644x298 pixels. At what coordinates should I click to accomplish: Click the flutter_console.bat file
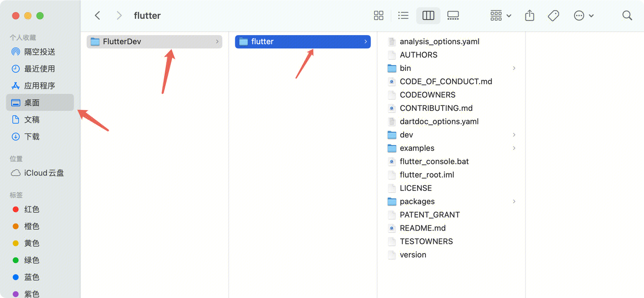[434, 161]
